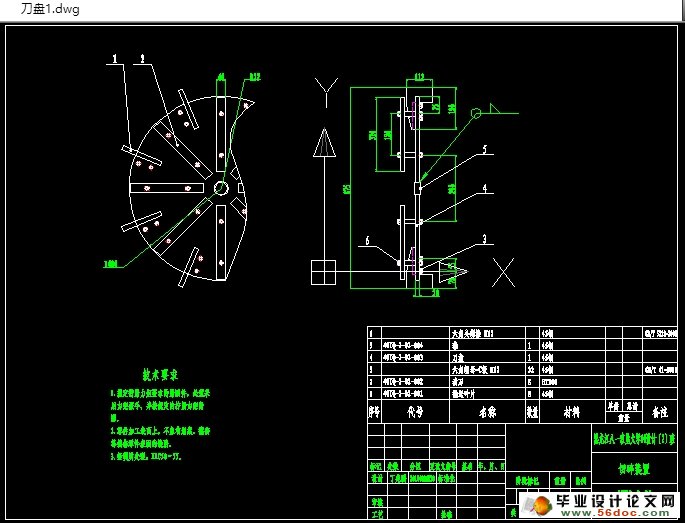Select the center hub circle of cutter disc

(x=221, y=188)
